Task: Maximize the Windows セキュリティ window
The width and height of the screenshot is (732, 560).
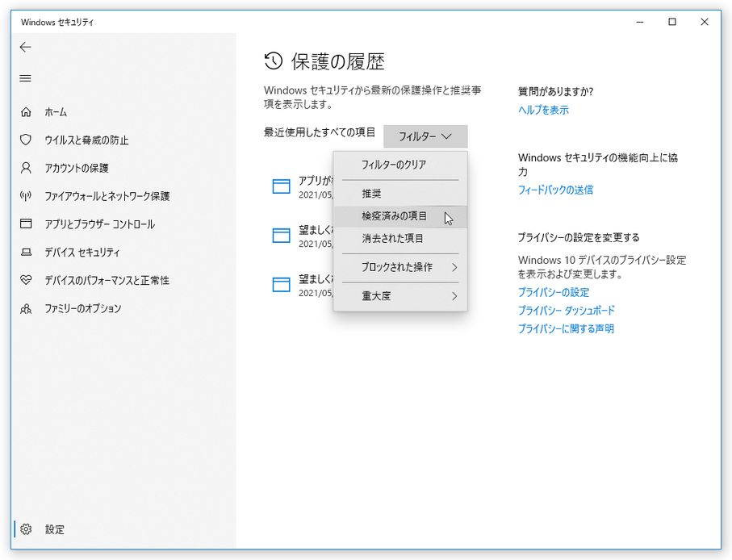Action: click(672, 22)
